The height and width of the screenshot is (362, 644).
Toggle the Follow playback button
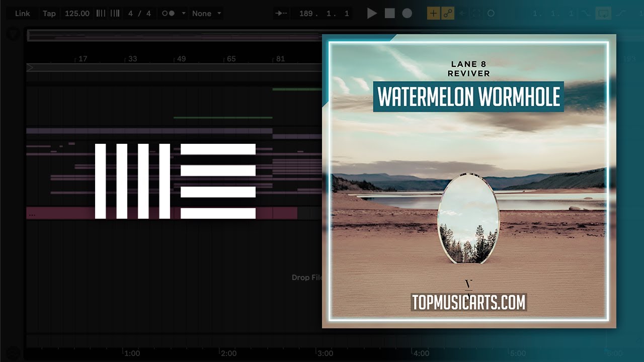click(x=281, y=14)
